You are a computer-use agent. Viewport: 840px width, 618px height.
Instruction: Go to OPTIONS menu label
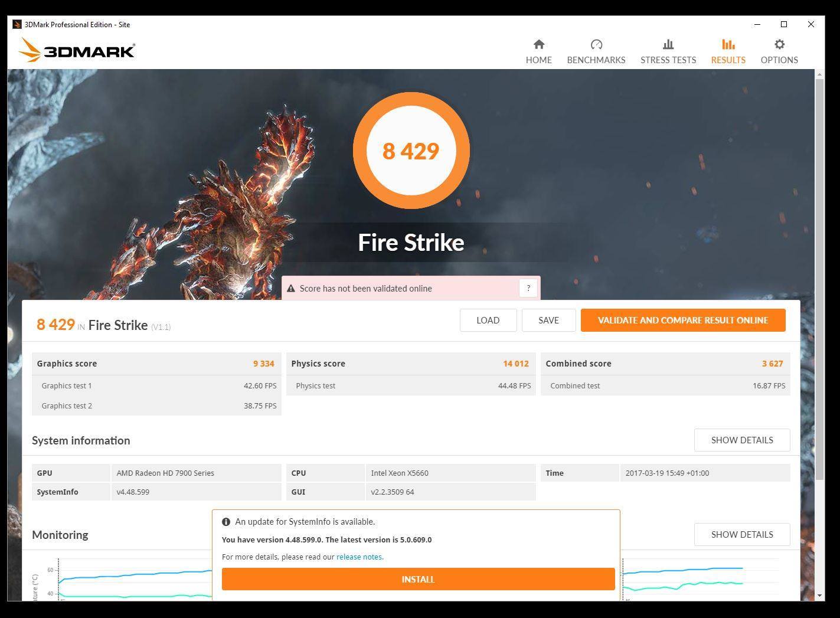coord(779,60)
